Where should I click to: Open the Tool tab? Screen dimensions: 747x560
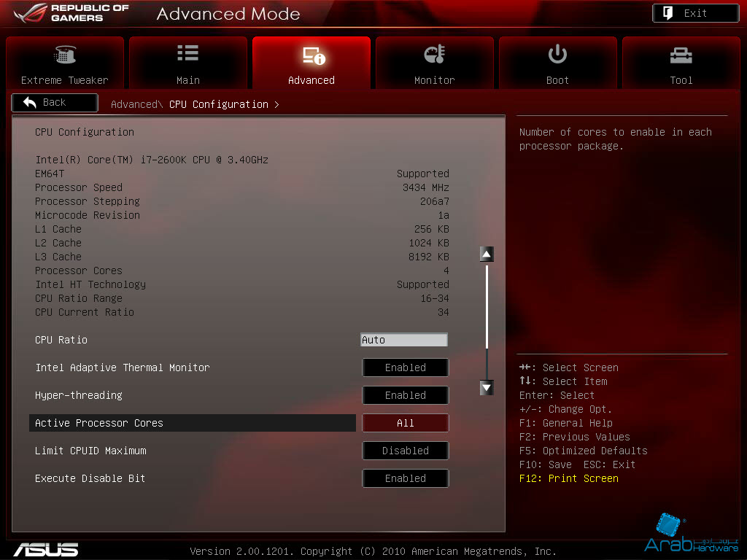pos(681,63)
